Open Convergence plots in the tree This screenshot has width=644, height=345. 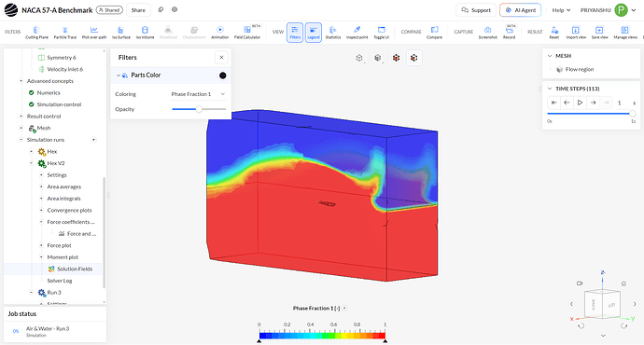[x=69, y=211]
